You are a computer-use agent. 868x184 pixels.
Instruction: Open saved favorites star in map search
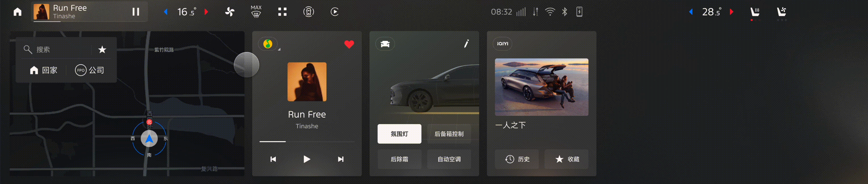[102, 49]
